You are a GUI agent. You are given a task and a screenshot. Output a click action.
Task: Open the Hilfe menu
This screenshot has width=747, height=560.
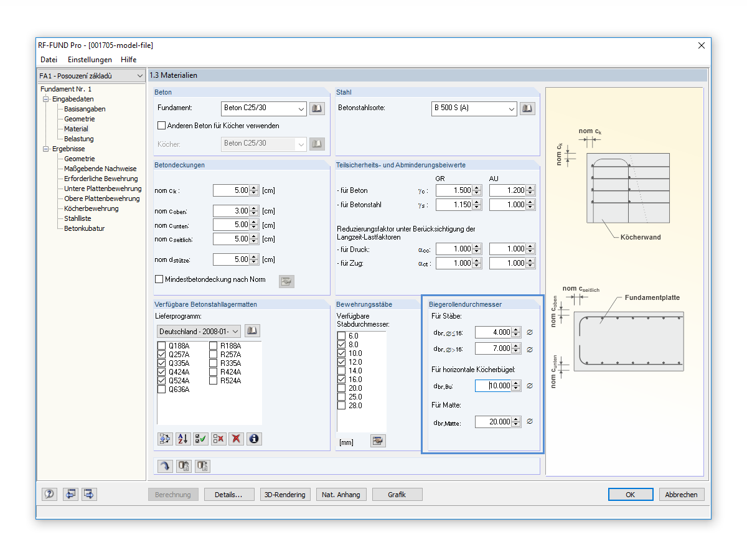129,60
